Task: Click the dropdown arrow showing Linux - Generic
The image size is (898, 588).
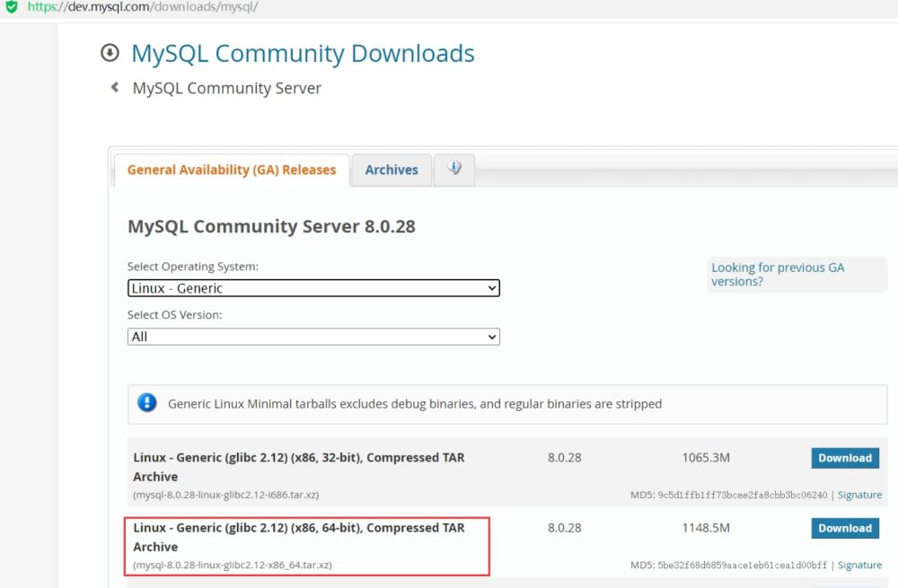Action: tap(492, 288)
